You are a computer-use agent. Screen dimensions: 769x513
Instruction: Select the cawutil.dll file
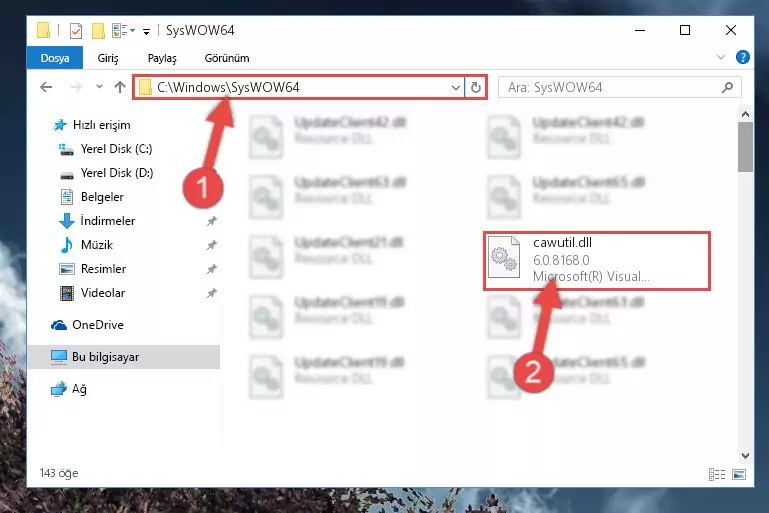(x=596, y=261)
